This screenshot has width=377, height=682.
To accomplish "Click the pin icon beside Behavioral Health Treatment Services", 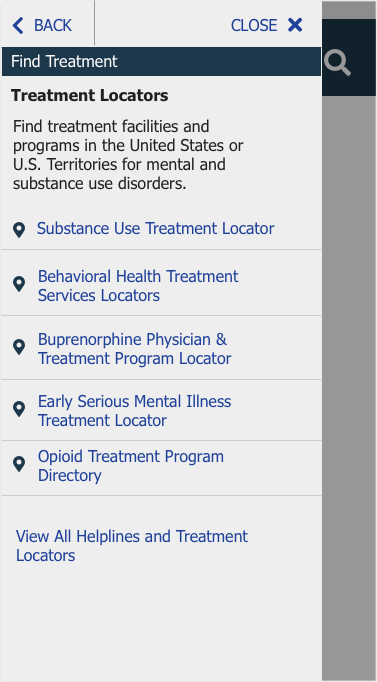I will 19,284.
